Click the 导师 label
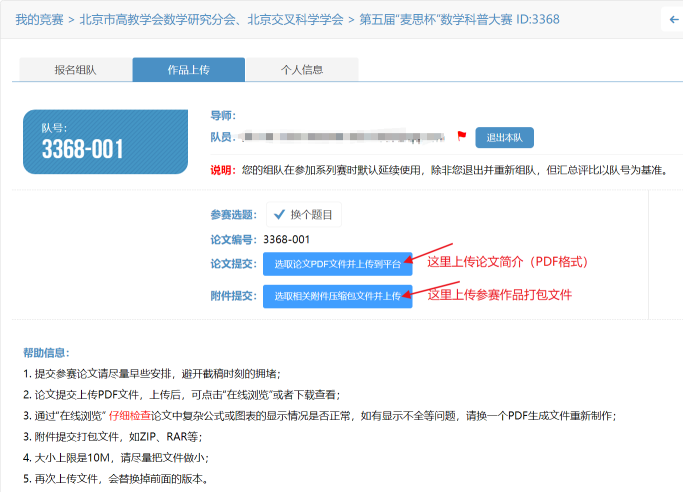 (x=223, y=115)
